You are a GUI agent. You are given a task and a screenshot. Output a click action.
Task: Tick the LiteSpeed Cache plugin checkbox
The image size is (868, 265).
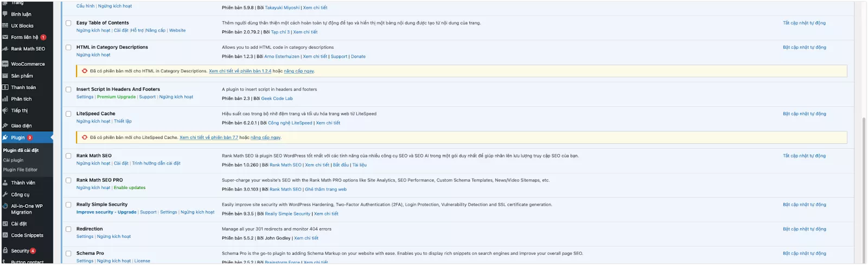pos(68,114)
